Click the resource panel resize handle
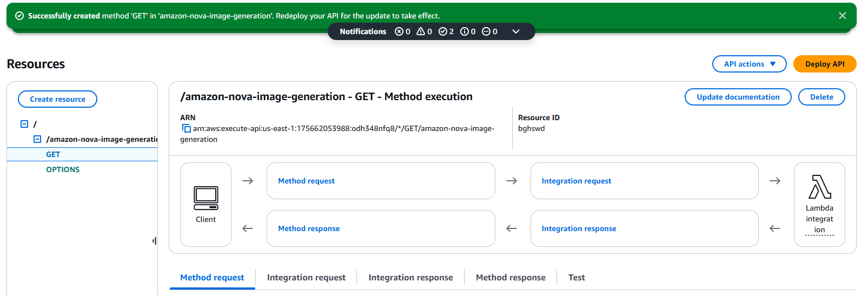Screen dimensions: 868x295 coord(155,241)
